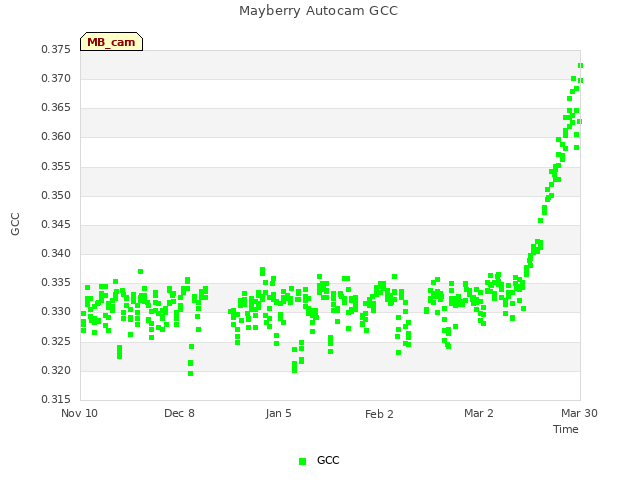This screenshot has height=480, width=640.
Task: Click the 0.335 y-axis tick label
Action: [56, 282]
